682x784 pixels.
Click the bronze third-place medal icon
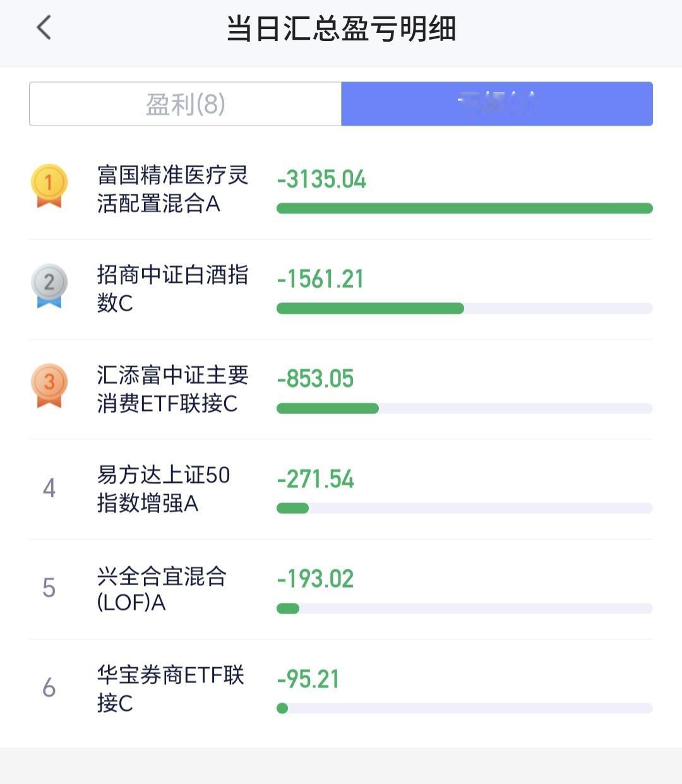point(49,386)
